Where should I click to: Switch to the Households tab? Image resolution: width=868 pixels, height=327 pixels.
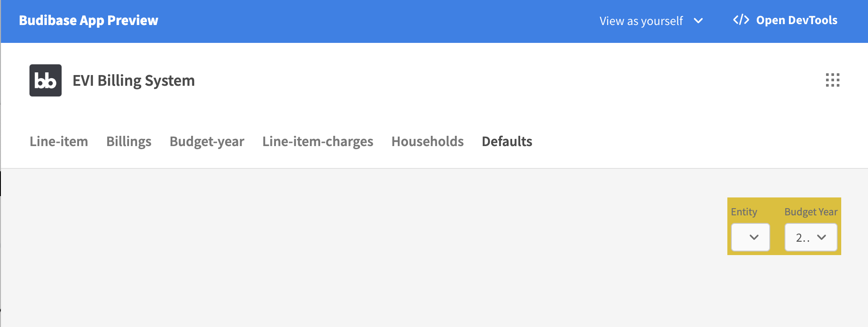pos(427,142)
